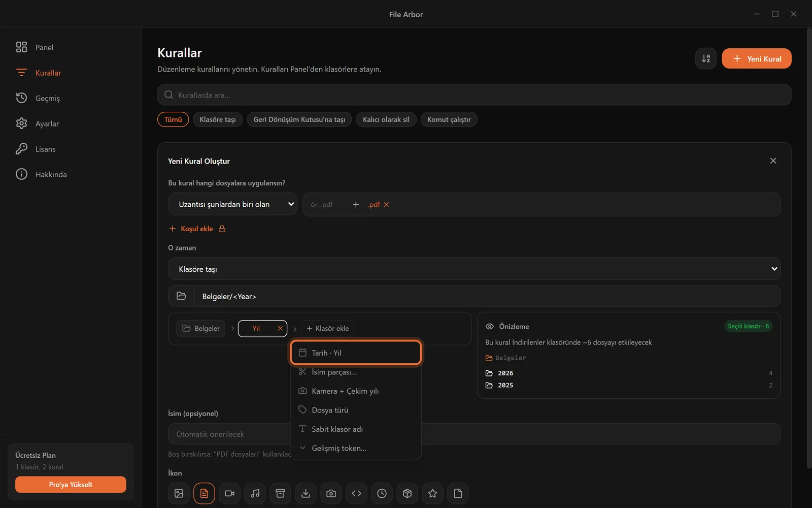
Task: Choose the camera rule icon
Action: coord(331,493)
